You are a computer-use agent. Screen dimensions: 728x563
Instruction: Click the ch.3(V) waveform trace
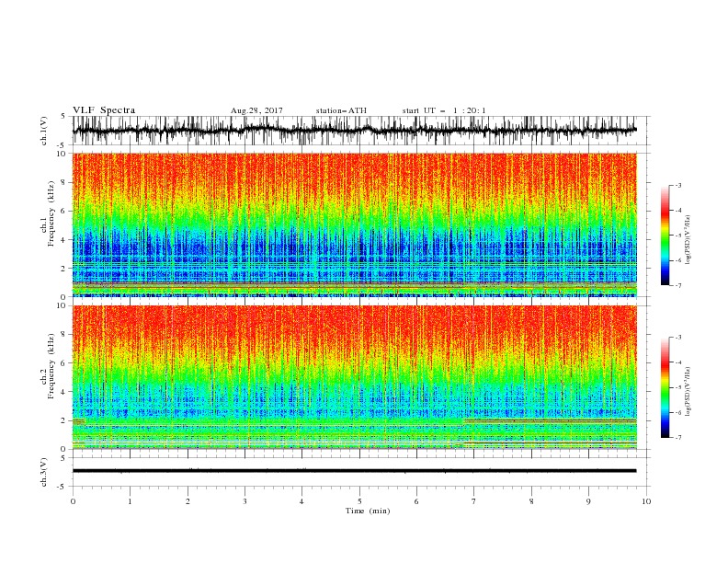[354, 471]
